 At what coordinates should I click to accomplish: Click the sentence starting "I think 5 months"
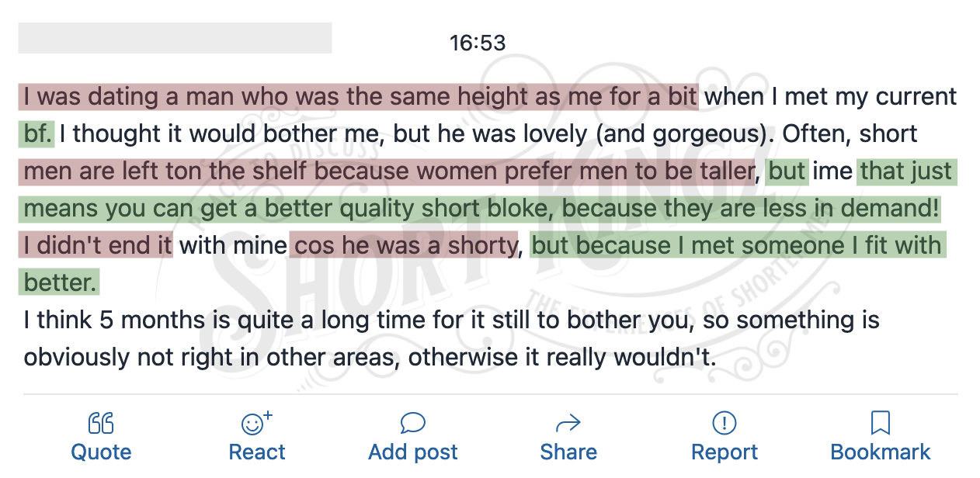point(452,339)
